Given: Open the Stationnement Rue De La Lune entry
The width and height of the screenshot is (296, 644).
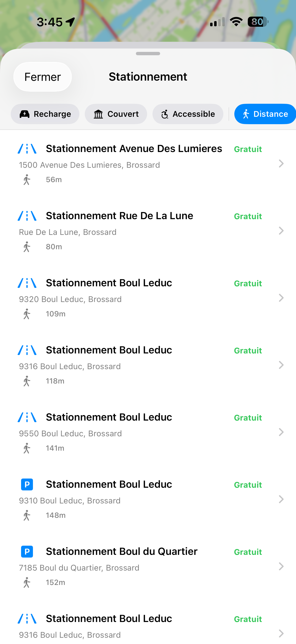Looking at the screenshot, I should [x=148, y=231].
